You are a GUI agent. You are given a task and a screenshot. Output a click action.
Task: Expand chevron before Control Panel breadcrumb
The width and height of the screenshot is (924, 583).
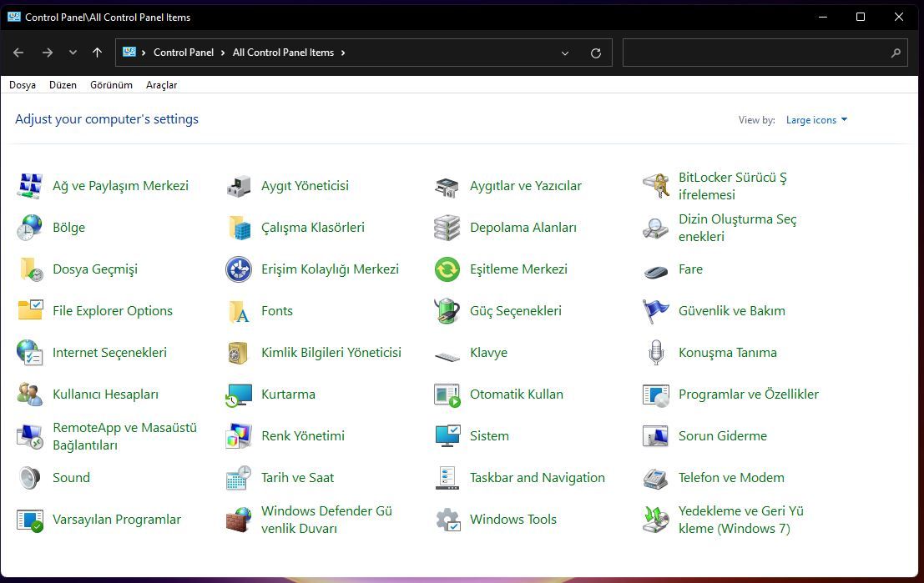(144, 53)
